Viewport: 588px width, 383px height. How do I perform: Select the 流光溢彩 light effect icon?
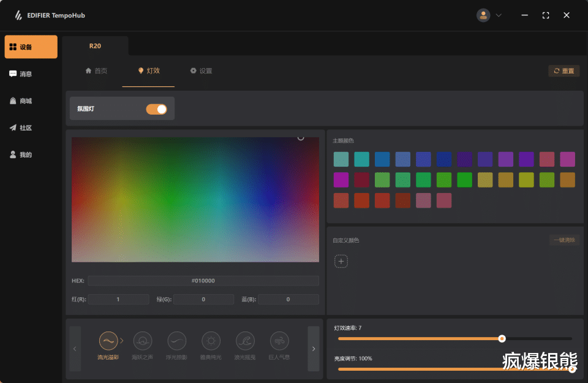pyautogui.click(x=108, y=341)
